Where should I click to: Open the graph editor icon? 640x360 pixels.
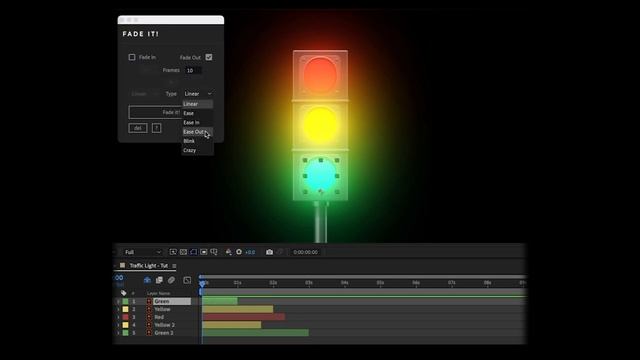coord(187,280)
